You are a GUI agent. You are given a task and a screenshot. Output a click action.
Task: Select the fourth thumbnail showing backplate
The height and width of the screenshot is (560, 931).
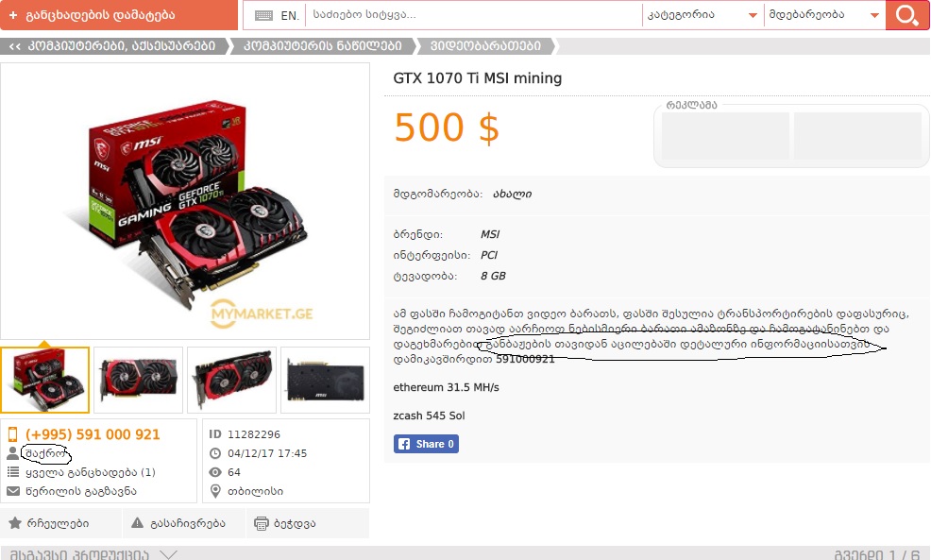(x=325, y=380)
